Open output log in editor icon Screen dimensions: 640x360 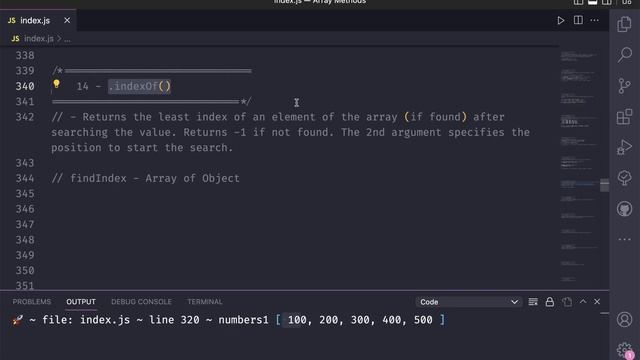[567, 302]
